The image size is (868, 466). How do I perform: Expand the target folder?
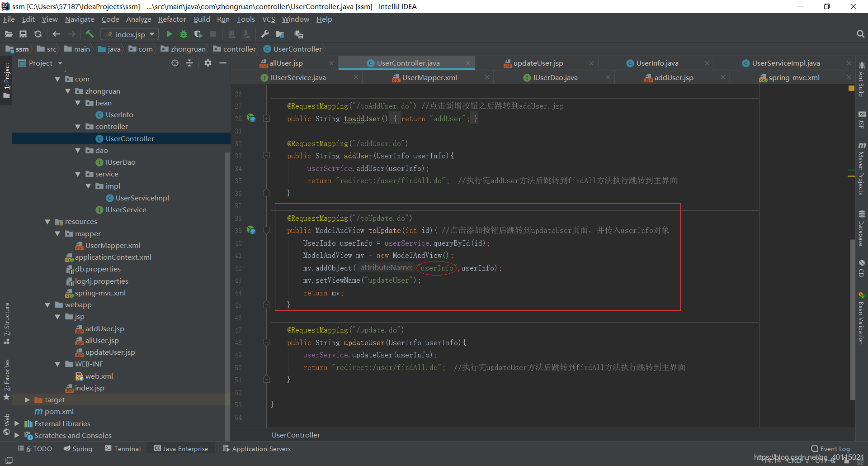(x=27, y=400)
